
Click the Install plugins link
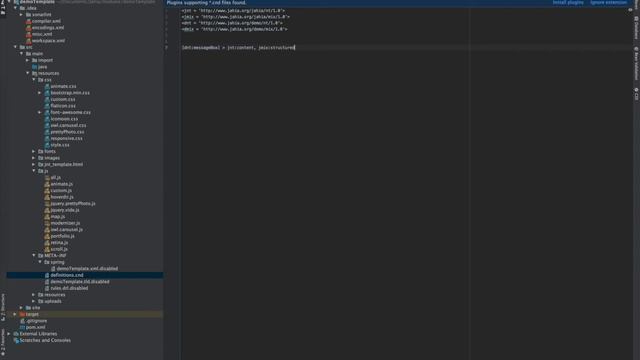point(568,2)
